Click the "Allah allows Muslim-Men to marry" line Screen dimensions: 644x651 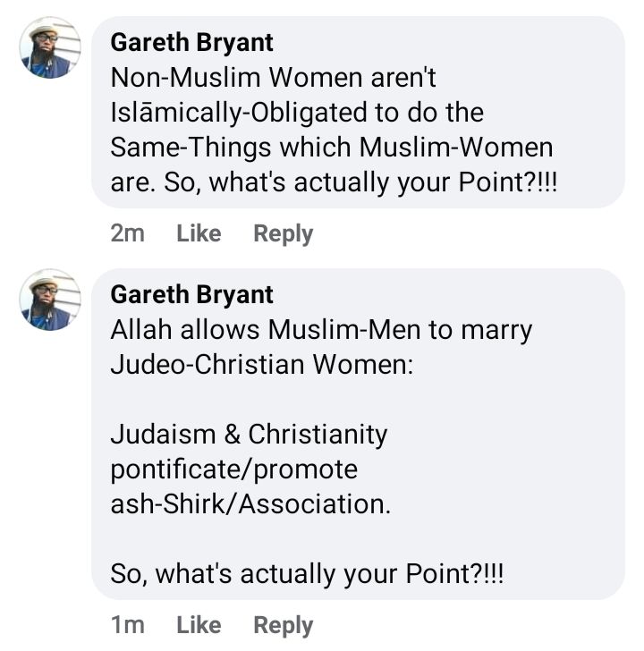pyautogui.click(x=321, y=330)
